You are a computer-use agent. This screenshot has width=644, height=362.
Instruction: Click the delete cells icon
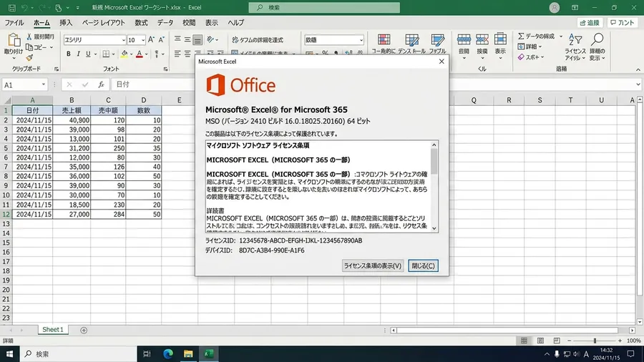pyautogui.click(x=482, y=39)
